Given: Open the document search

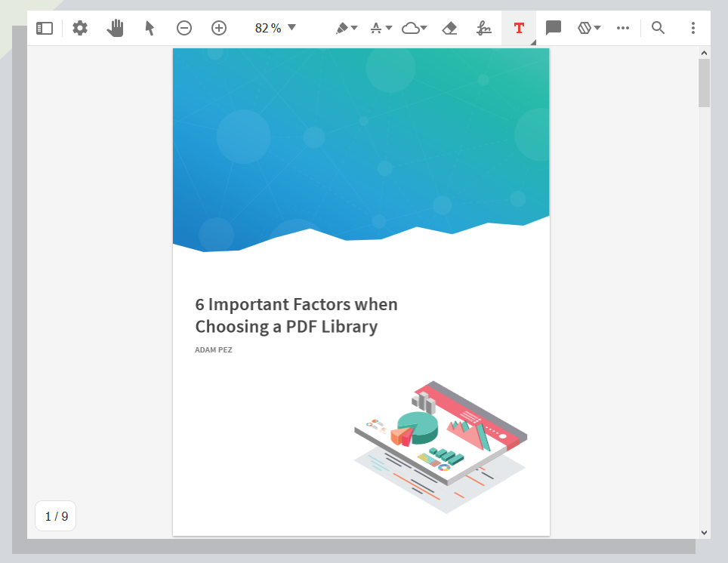Looking at the screenshot, I should (658, 28).
